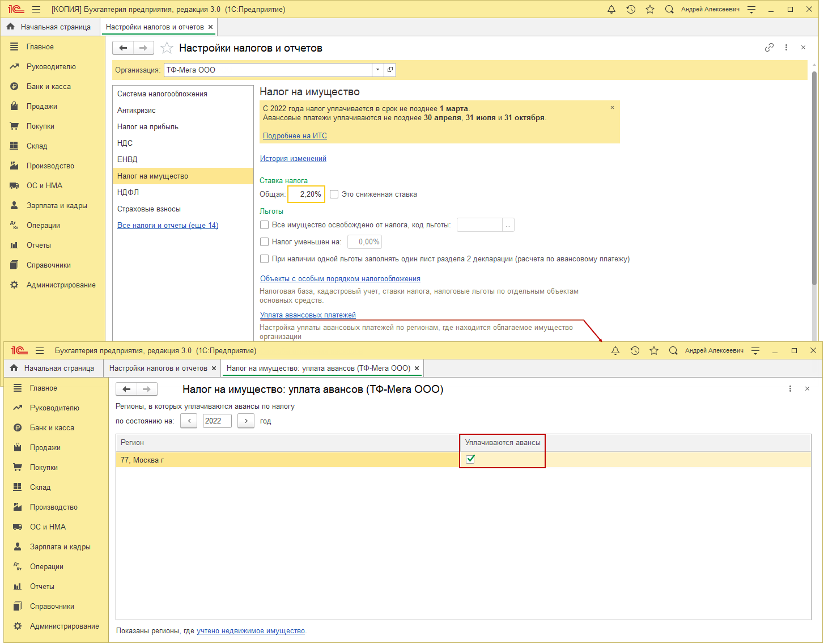The image size is (824, 644).
Task: Close Налог на имущество: уплата авансов tab
Action: pyautogui.click(x=417, y=368)
